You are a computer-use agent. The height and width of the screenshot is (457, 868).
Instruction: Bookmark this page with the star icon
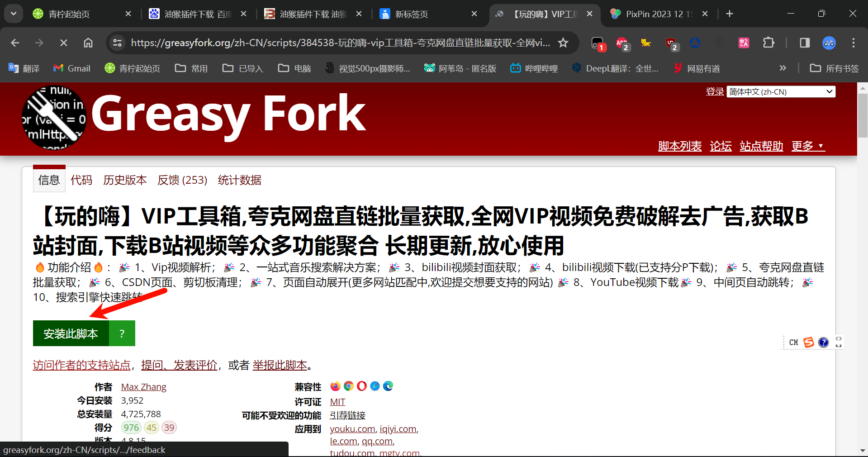click(x=563, y=43)
